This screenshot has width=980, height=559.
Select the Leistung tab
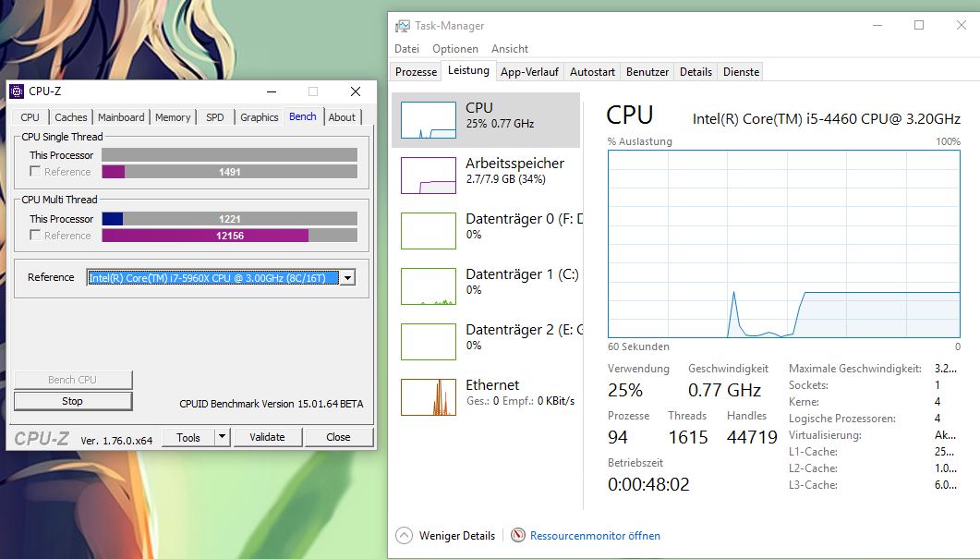pyautogui.click(x=468, y=70)
